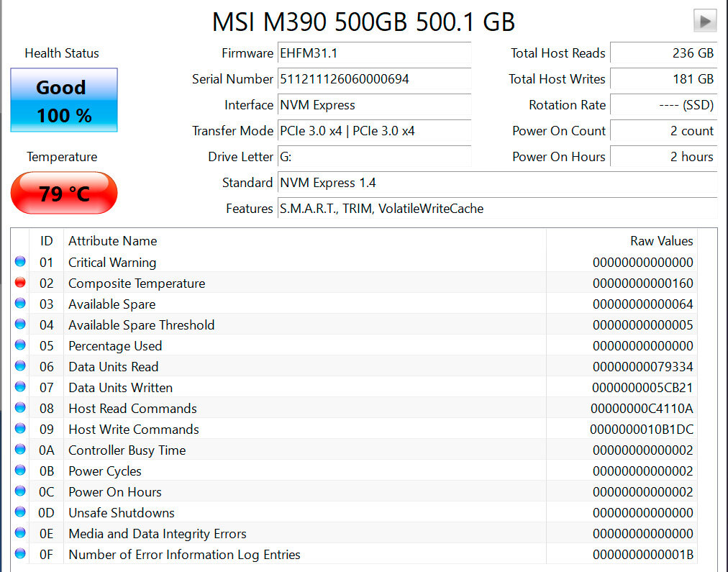Click the blue status icon for Critical Warning
Image resolution: width=728 pixels, height=572 pixels.
(20, 261)
